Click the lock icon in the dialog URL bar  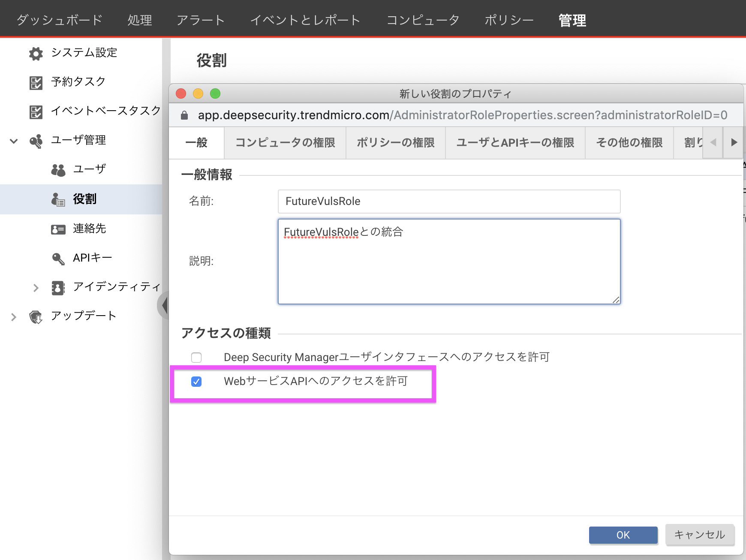(184, 115)
